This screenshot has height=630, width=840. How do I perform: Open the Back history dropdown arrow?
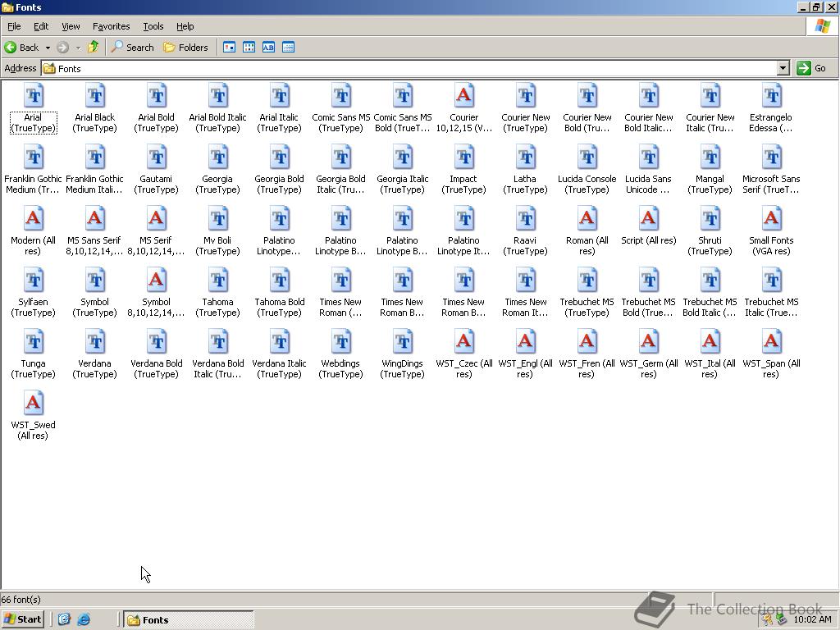click(x=48, y=48)
